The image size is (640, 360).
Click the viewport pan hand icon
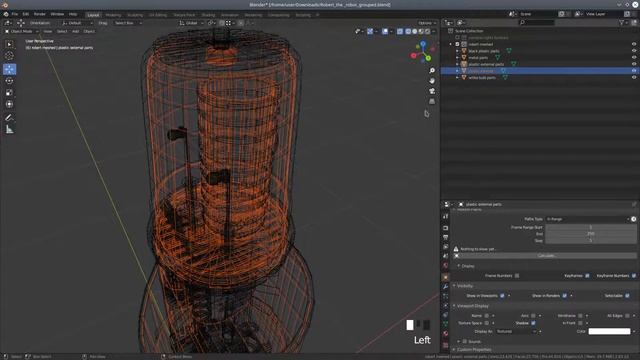click(x=432, y=81)
